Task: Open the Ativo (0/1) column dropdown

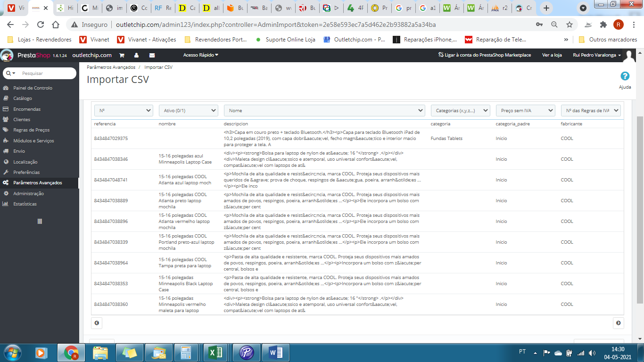Action: pyautogui.click(x=188, y=110)
